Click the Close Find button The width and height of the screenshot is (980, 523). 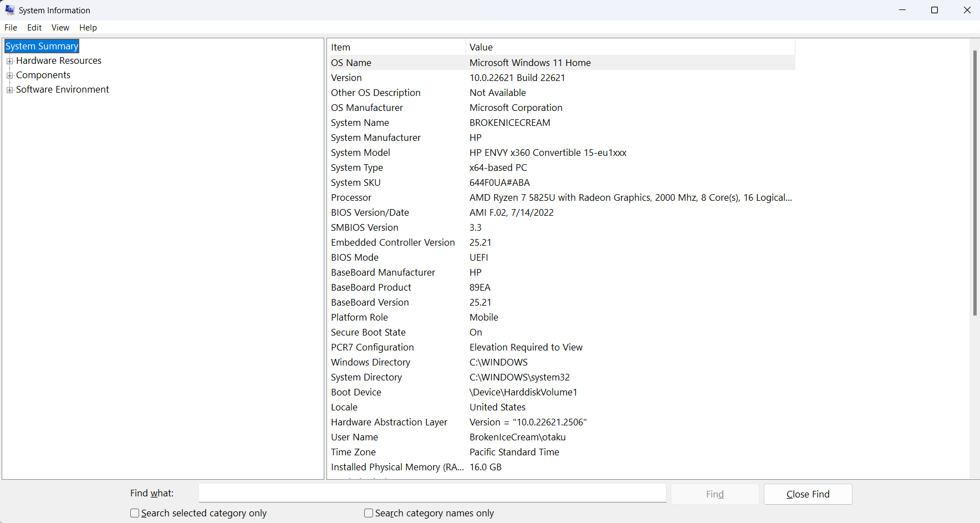pos(808,494)
